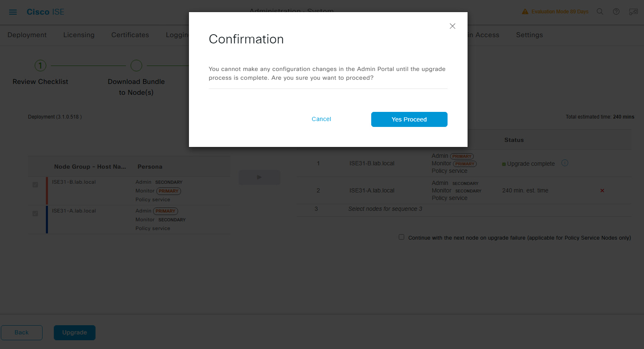Click the Cisco ISE logo
The width and height of the screenshot is (644, 349).
[x=45, y=12]
